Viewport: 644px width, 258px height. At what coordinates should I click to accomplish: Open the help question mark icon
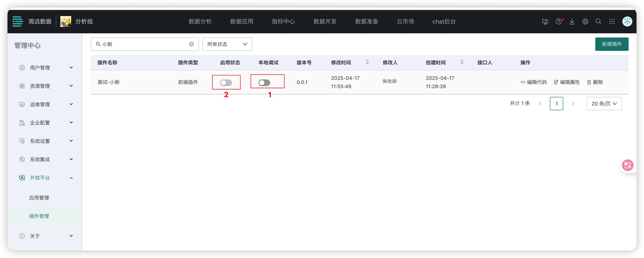tap(558, 21)
